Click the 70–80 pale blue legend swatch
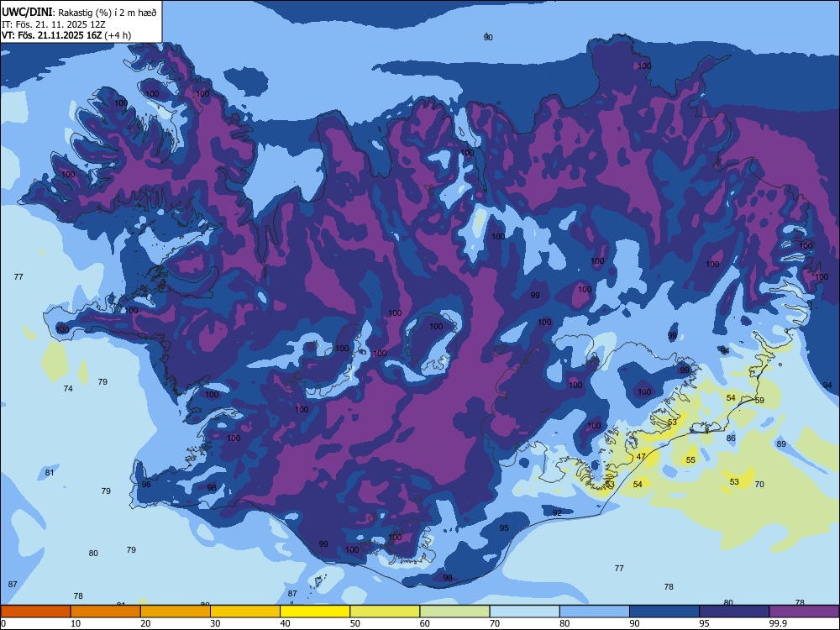 click(x=524, y=612)
